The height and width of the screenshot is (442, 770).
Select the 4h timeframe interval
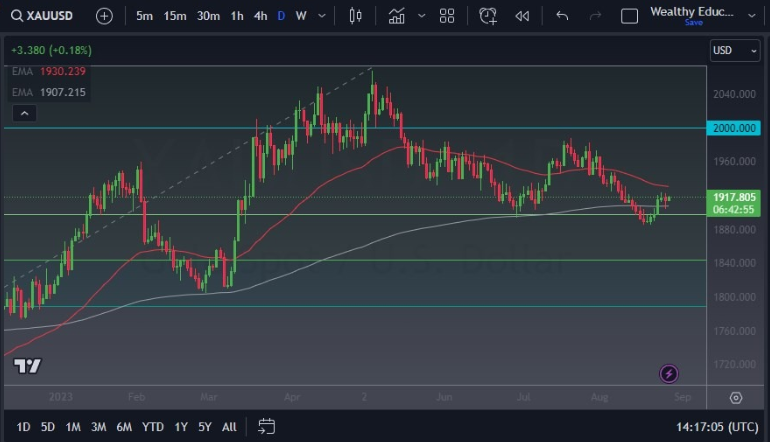coord(260,16)
